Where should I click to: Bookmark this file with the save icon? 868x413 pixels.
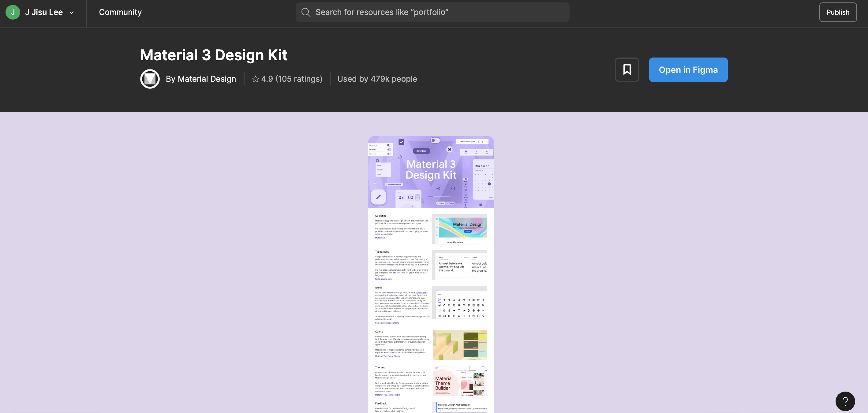tap(627, 70)
